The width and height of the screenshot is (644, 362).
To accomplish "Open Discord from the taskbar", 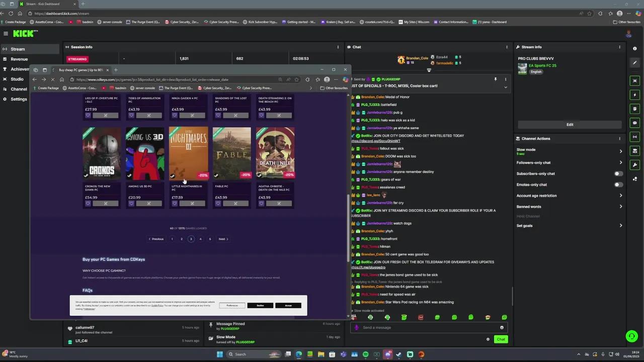I will coord(387,354).
